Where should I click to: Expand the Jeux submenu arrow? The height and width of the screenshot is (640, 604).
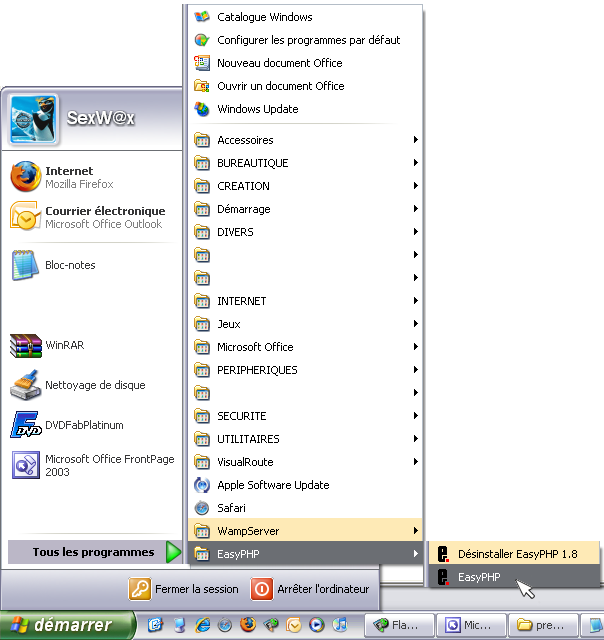(x=415, y=324)
